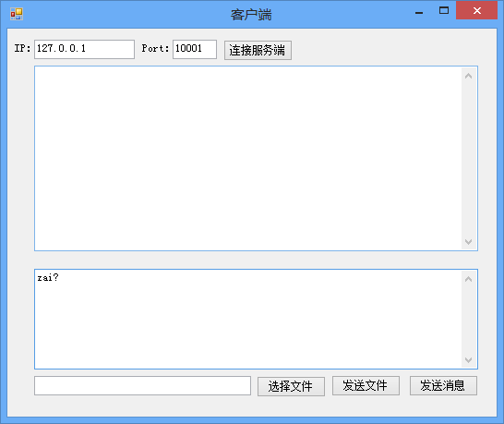Image resolution: width=504 pixels, height=424 pixels.
Task: Click the IP address field showing 127.0.0.1
Action: (x=84, y=49)
